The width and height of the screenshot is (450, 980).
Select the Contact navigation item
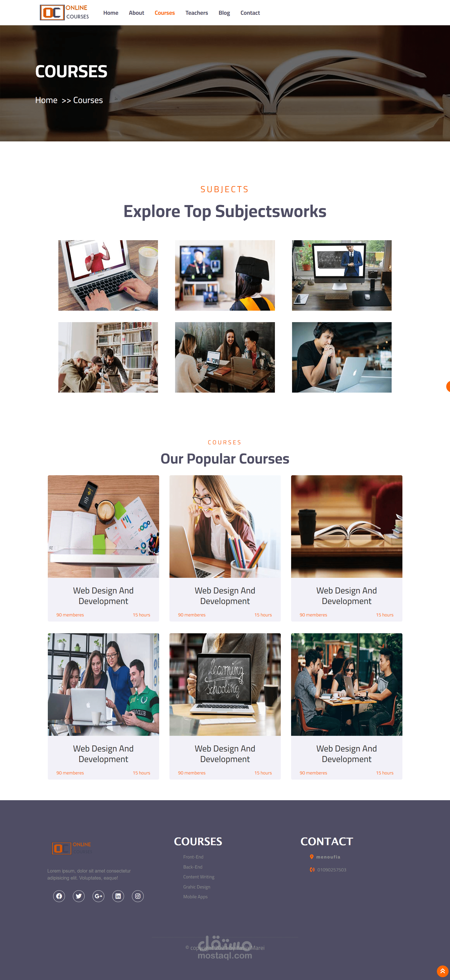(x=250, y=13)
